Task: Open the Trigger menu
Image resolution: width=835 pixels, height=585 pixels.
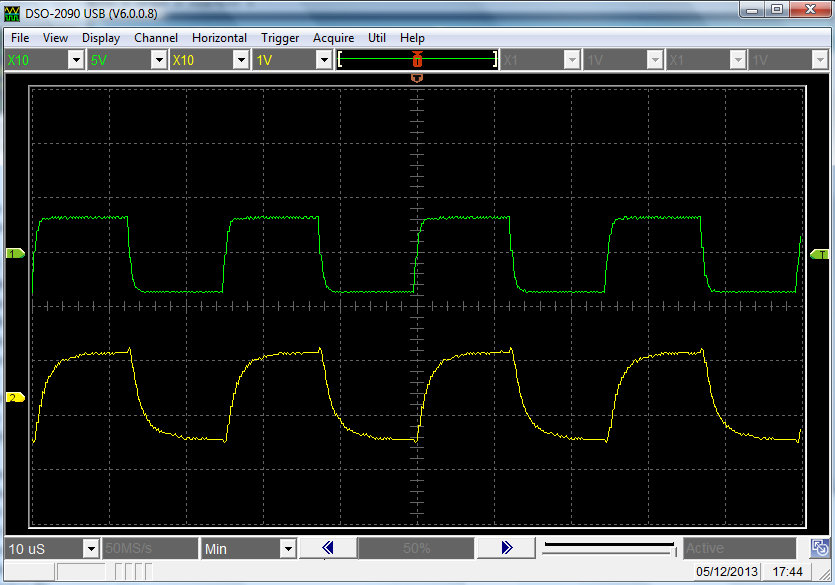Action: (280, 38)
